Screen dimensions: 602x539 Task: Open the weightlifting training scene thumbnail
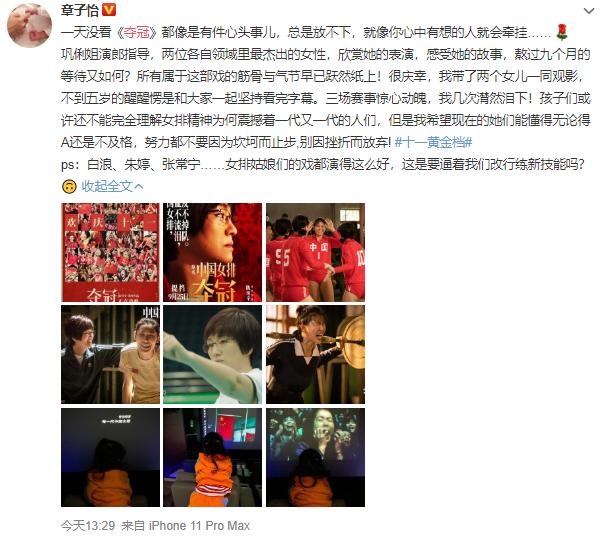(315, 354)
